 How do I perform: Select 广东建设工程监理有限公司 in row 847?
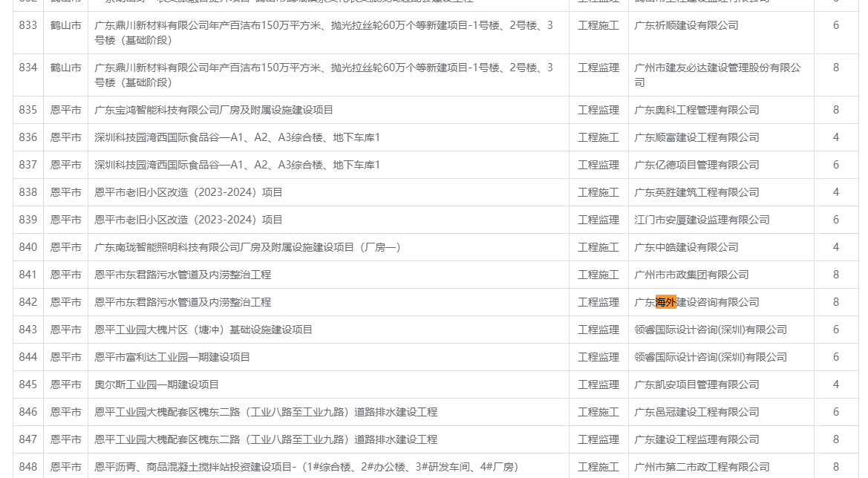tap(696, 440)
